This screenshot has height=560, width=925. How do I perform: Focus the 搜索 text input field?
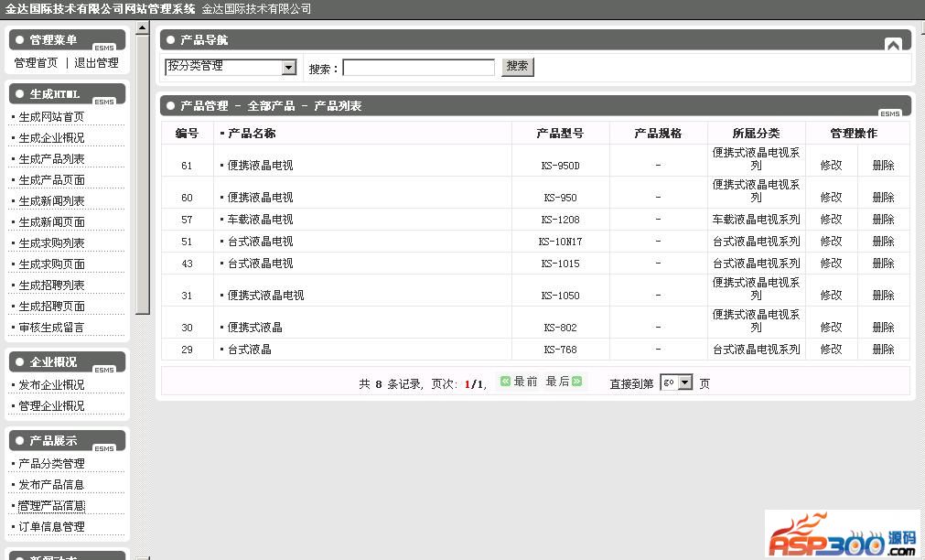419,68
